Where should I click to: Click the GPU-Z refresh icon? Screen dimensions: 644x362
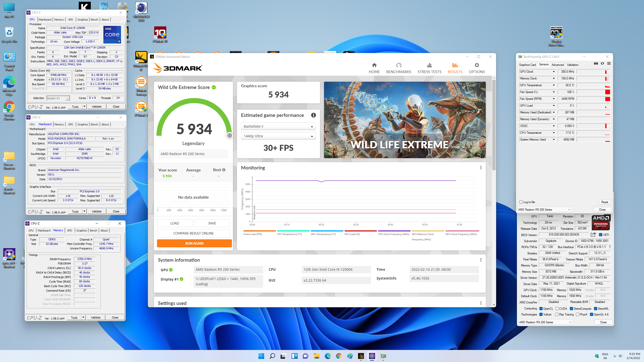602,64
